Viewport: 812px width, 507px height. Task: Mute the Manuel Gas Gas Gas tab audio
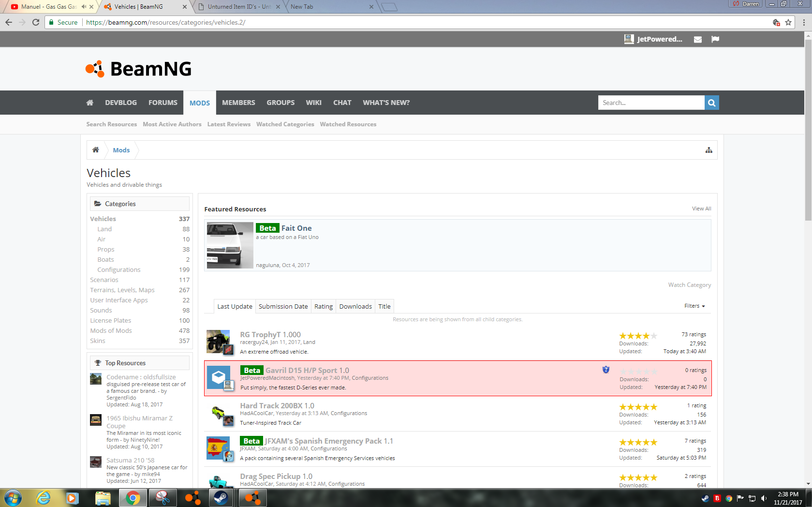84,7
